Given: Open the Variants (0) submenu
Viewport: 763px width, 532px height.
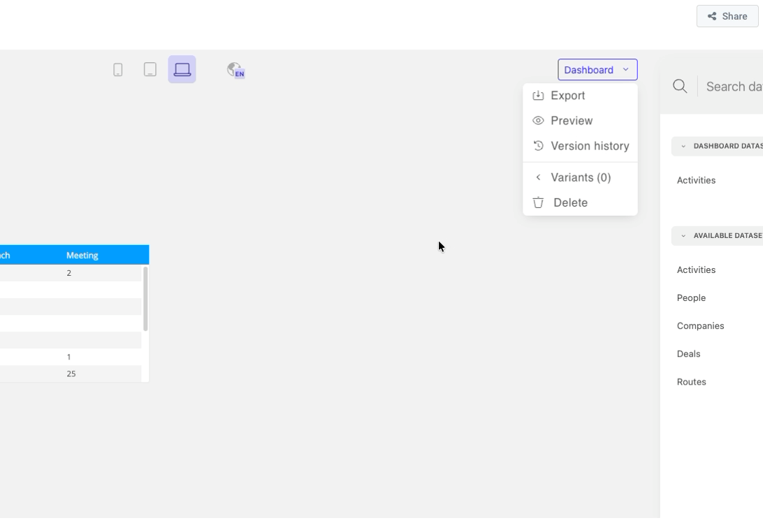Looking at the screenshot, I should pyautogui.click(x=580, y=177).
